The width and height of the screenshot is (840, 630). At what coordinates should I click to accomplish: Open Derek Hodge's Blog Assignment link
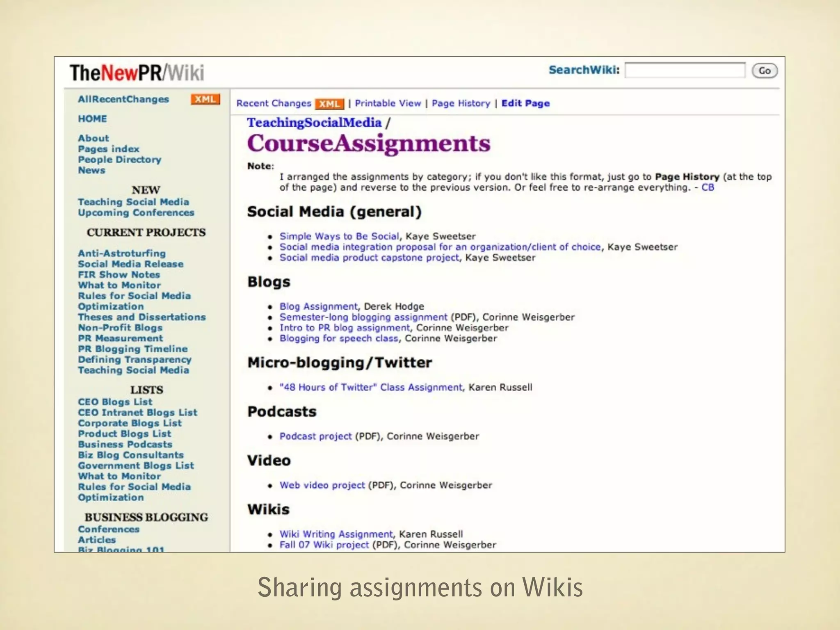(318, 306)
